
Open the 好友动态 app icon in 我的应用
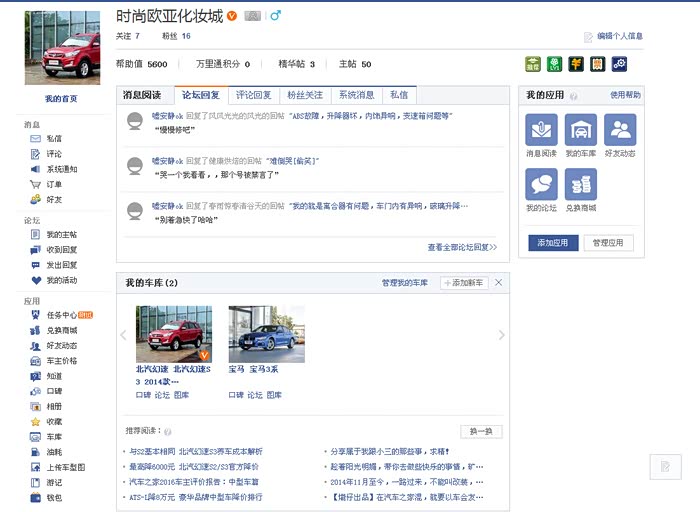[620, 130]
